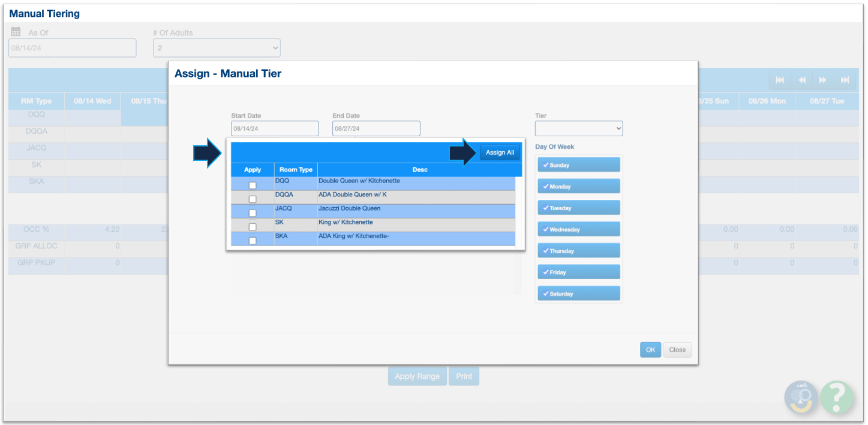The height and width of the screenshot is (425, 868).
Task: Open the Tier dropdown
Action: [579, 128]
